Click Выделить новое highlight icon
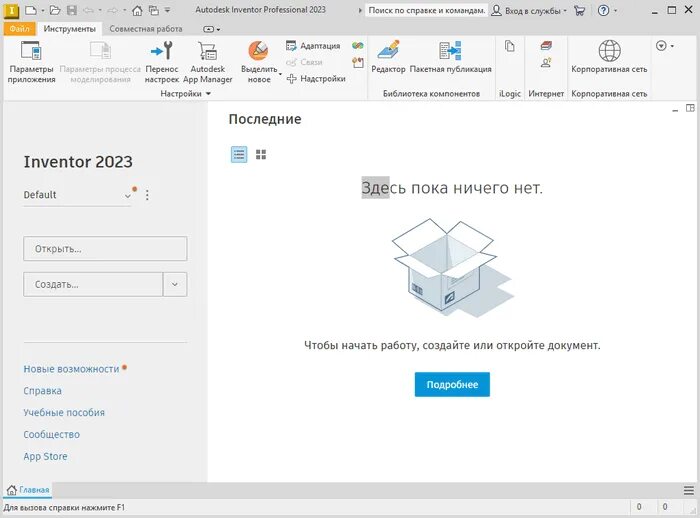This screenshot has width=700, height=518. [x=258, y=50]
